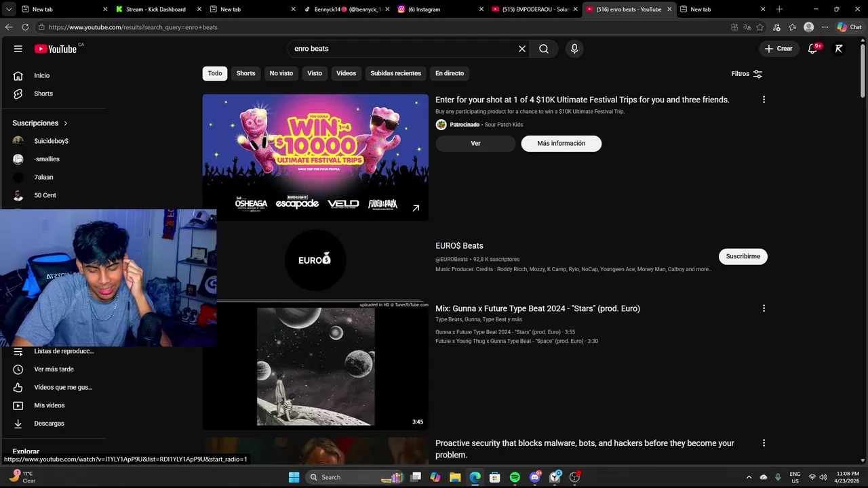Open the Mix: Gunna x Future title
Viewport: 868px width, 488px height.
(538, 308)
